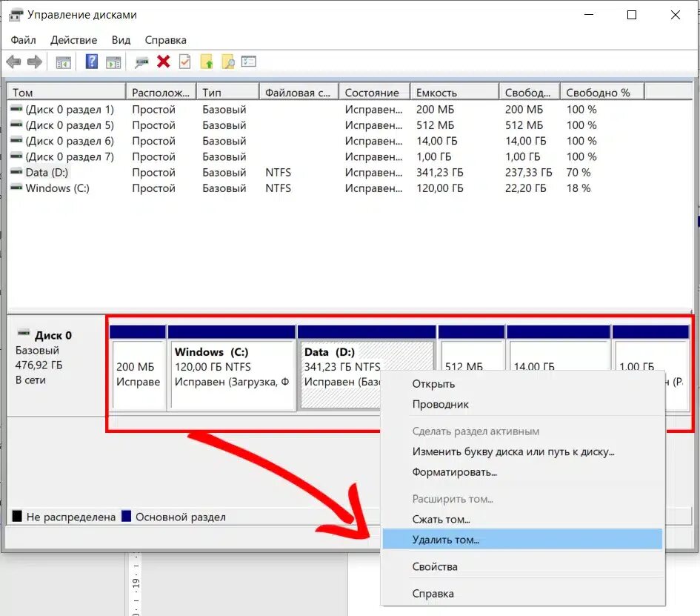This screenshot has height=616, width=700.
Task: Open Help via blue question mark icon
Action: (x=92, y=62)
